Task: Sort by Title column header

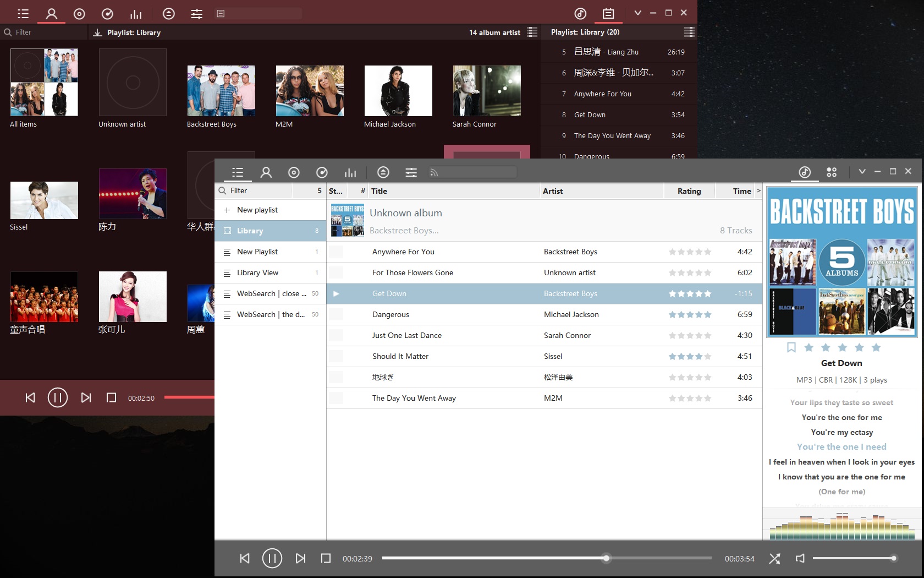Action: [x=454, y=191]
